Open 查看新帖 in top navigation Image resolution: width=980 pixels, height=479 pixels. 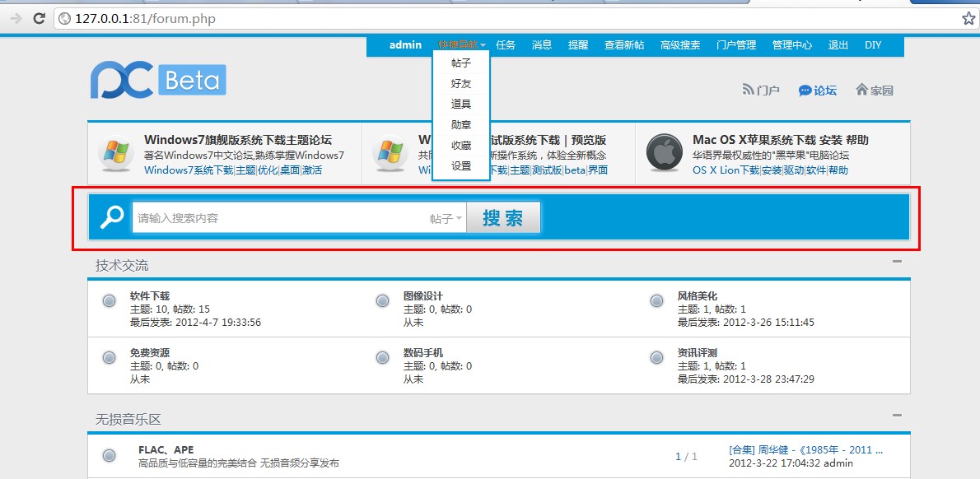(624, 45)
